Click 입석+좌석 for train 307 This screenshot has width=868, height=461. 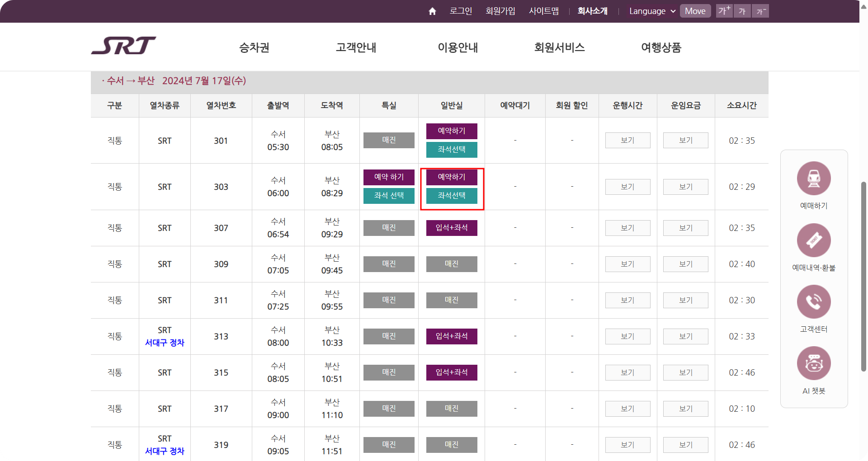coord(451,228)
